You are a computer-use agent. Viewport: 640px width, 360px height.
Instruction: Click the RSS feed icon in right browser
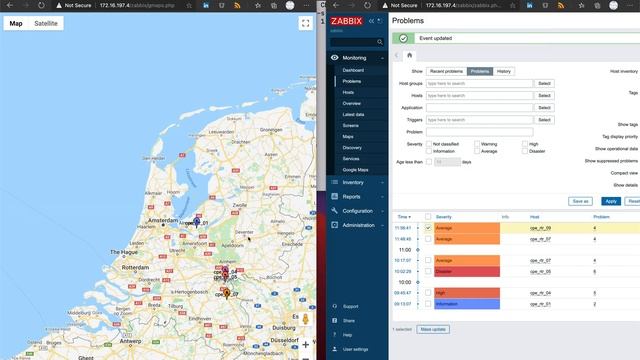pos(561,5)
